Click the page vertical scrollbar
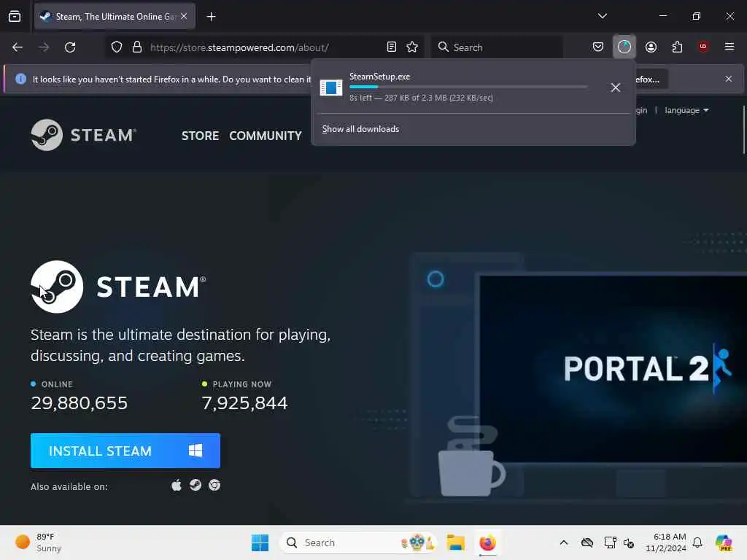Image resolution: width=747 pixels, height=560 pixels. pyautogui.click(x=743, y=130)
